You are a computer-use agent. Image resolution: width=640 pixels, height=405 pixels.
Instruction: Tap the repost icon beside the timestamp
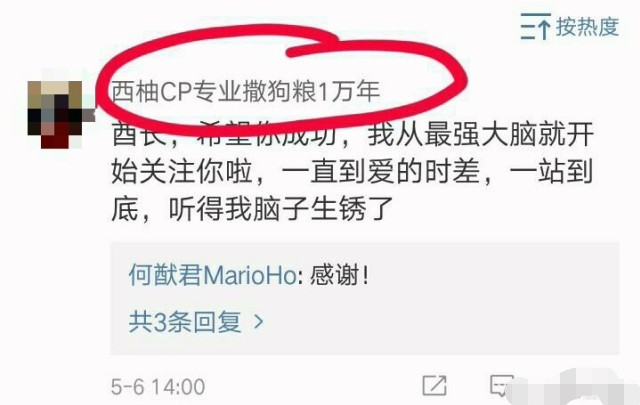point(434,385)
